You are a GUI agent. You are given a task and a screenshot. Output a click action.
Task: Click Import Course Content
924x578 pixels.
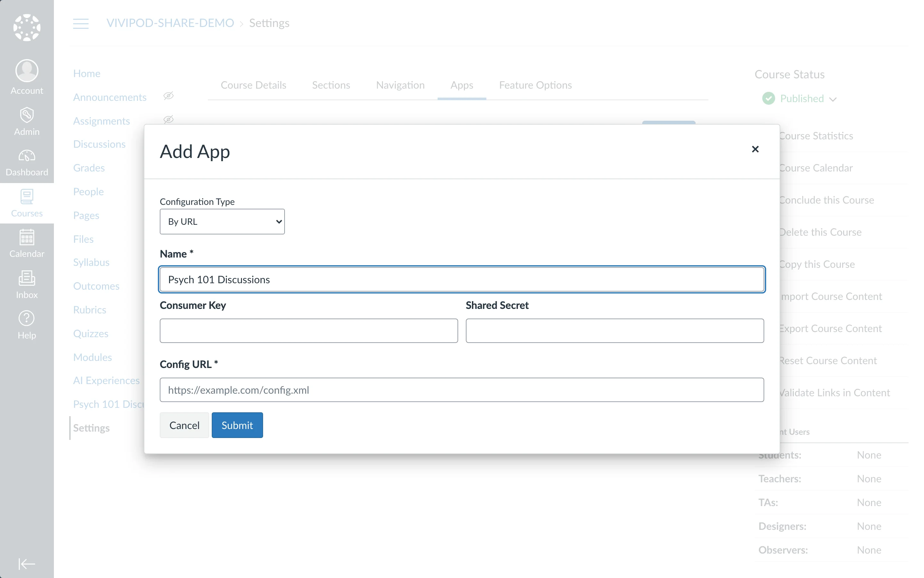pyautogui.click(x=831, y=296)
